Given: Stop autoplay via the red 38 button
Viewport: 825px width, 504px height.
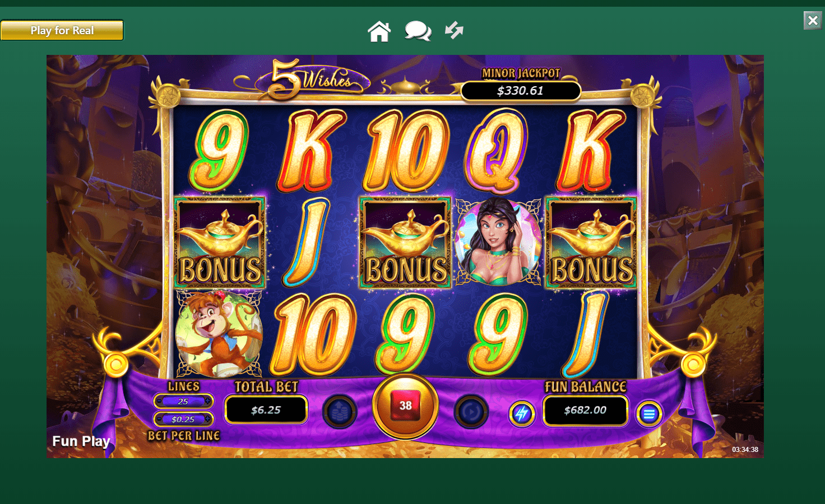Looking at the screenshot, I should pos(405,406).
